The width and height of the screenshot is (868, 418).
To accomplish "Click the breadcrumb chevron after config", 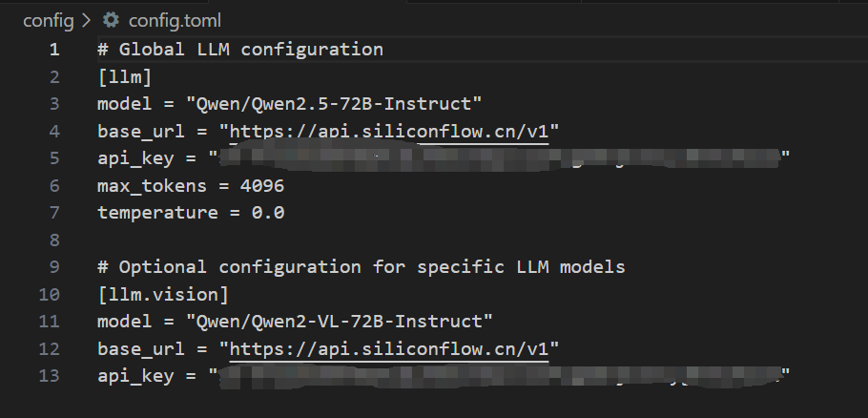I will click(x=87, y=19).
